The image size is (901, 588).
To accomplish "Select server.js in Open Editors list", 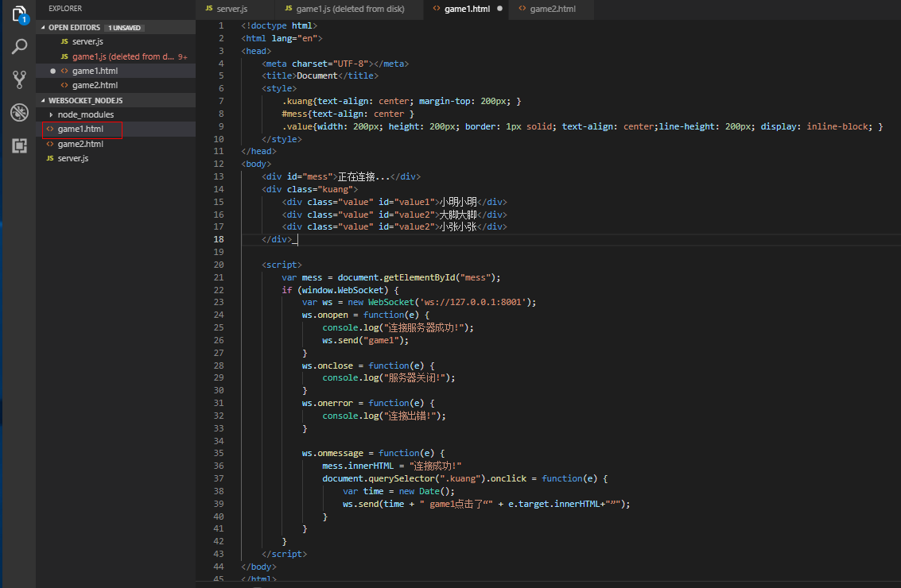I will point(87,41).
